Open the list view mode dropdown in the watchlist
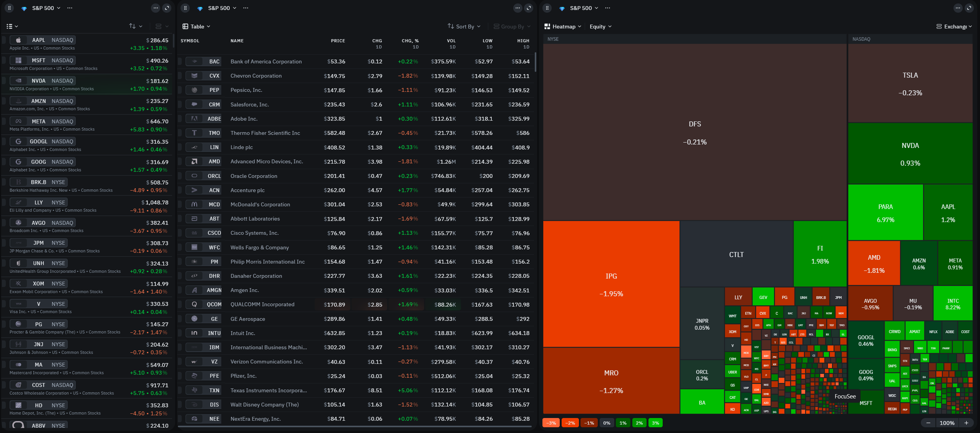Viewport: 980px width, 433px height. click(x=12, y=26)
